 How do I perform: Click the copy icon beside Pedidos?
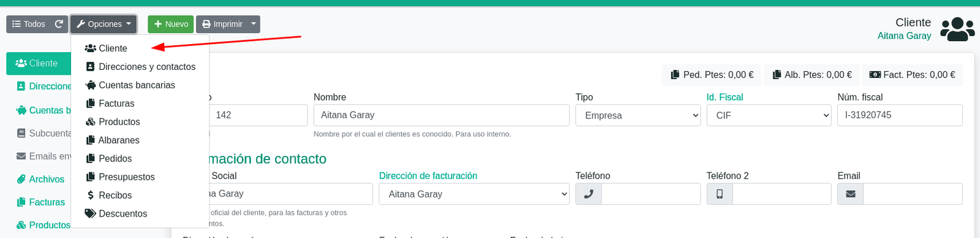click(90, 158)
